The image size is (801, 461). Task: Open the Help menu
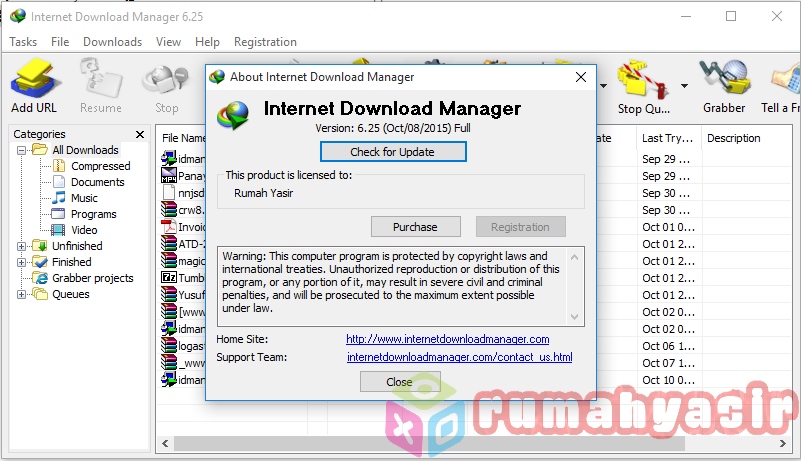pos(207,42)
